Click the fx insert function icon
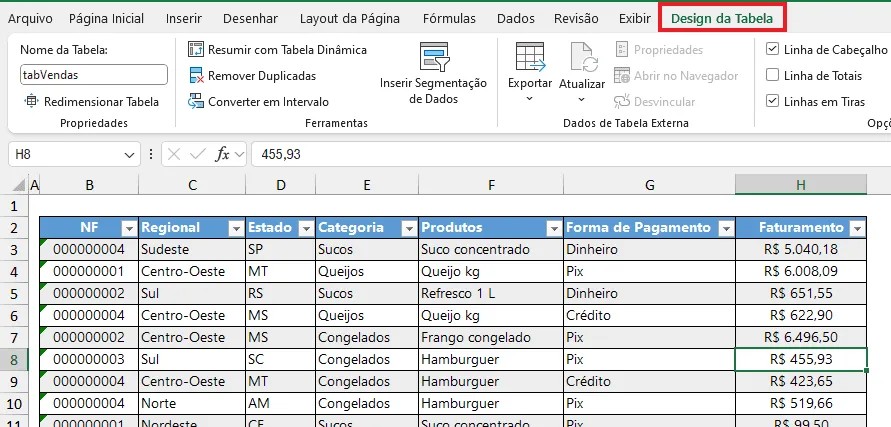The width and height of the screenshot is (891, 427). coord(222,154)
